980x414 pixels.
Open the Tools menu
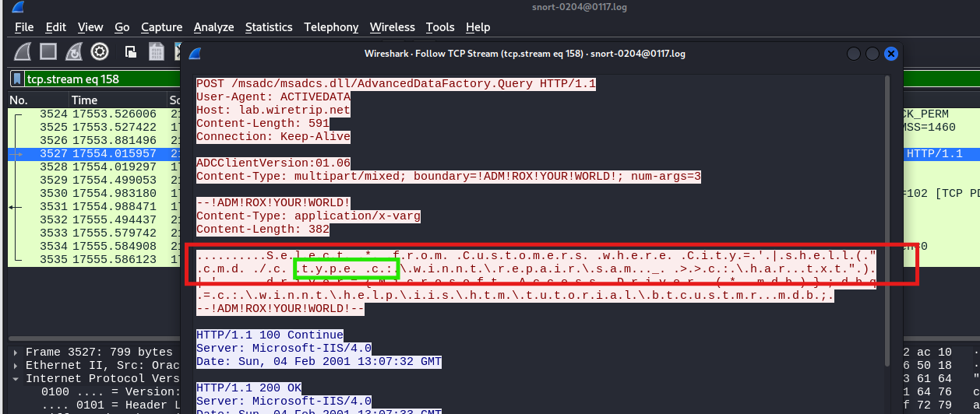(x=440, y=27)
